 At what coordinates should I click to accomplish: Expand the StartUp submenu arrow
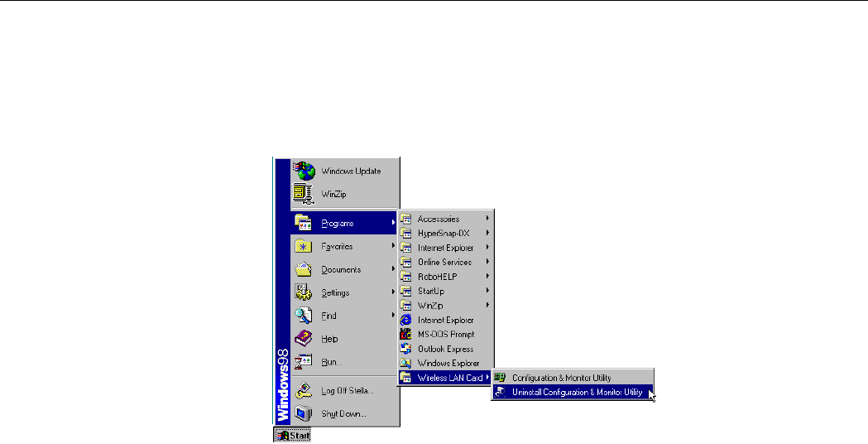(487, 291)
